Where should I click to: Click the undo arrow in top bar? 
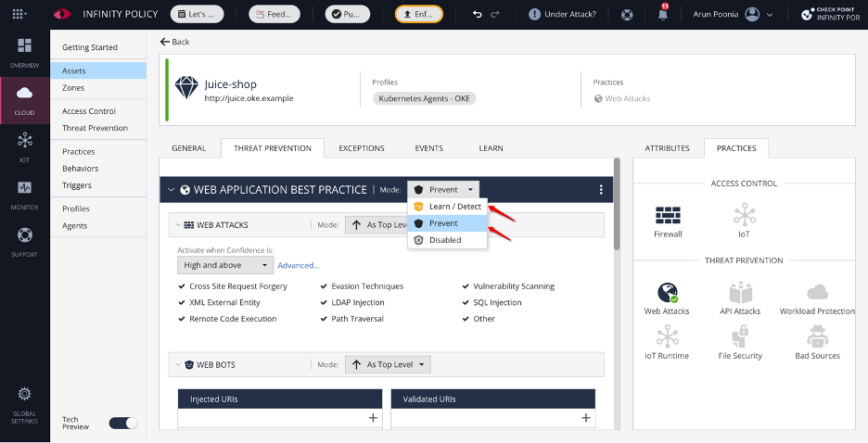click(478, 15)
